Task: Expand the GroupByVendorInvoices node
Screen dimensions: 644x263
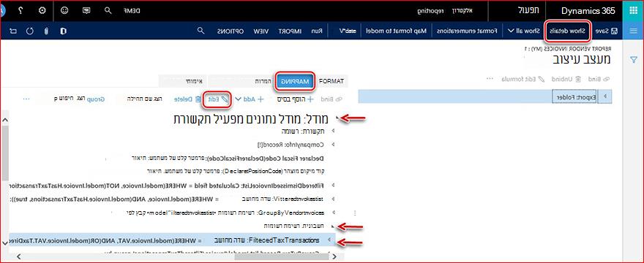Action: coord(334,213)
